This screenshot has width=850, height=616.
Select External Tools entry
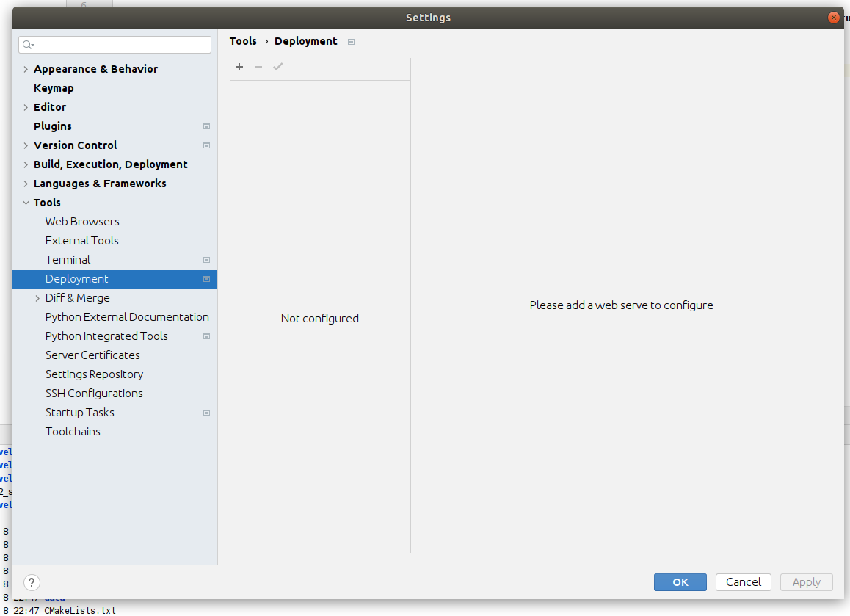point(82,240)
